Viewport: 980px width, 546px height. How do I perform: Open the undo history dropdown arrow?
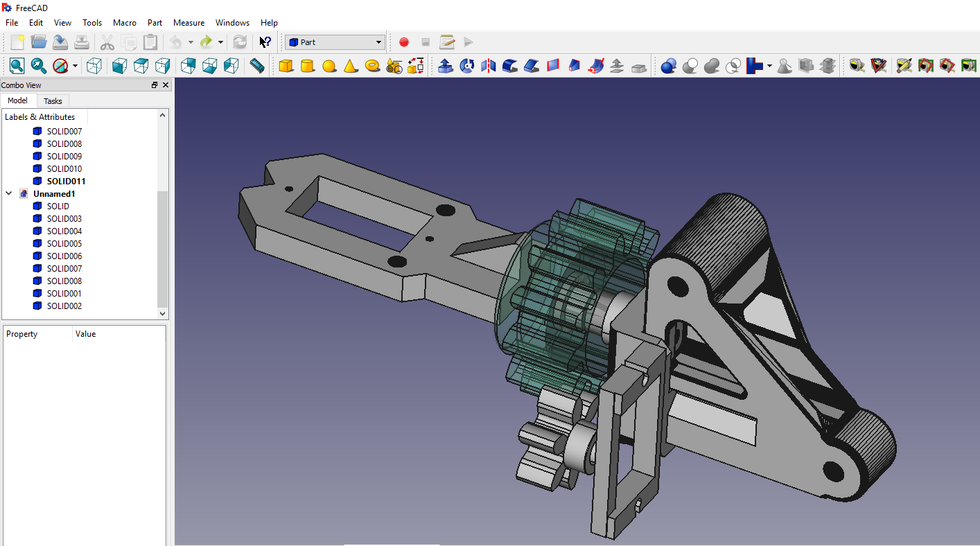point(191,42)
